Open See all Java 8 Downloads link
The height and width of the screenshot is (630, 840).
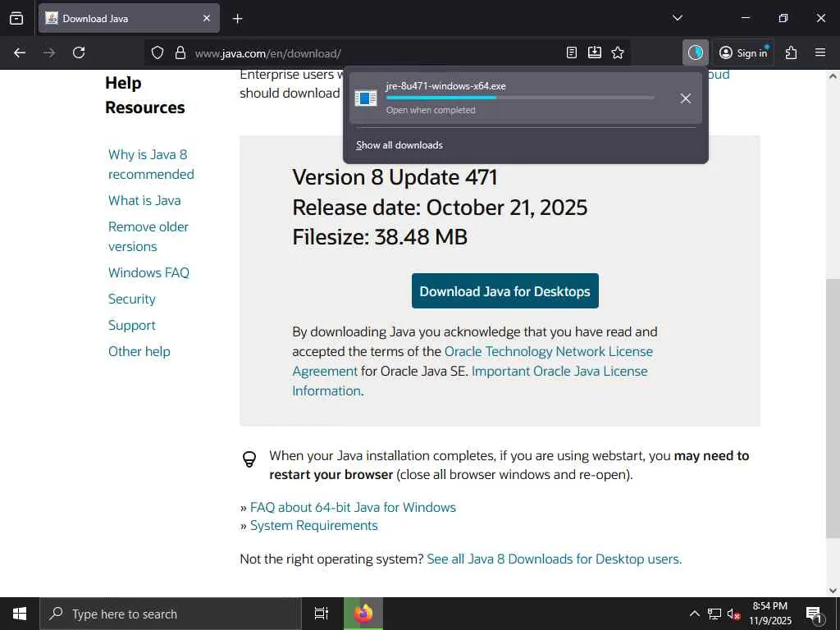[x=555, y=559]
